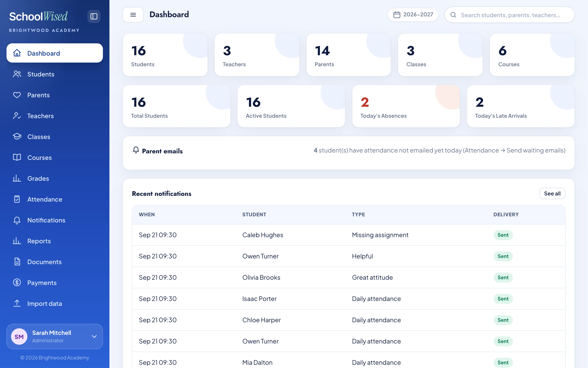Viewport: 588px width, 368px height.
Task: Open the 3 Teachers stat card
Action: [257, 55]
